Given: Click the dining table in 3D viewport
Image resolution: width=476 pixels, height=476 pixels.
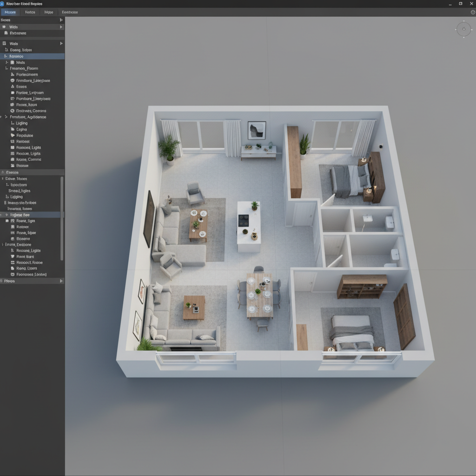Looking at the screenshot, I should click(x=259, y=296).
